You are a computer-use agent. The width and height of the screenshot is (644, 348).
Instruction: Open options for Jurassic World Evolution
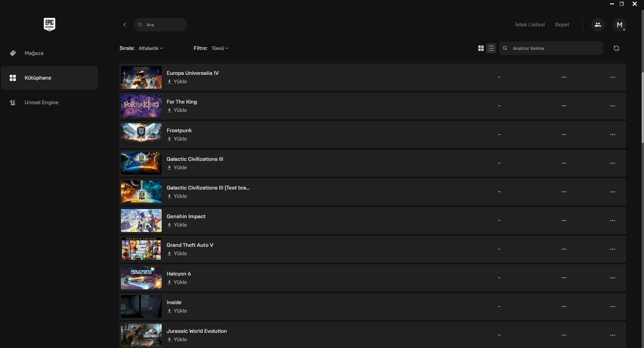(x=613, y=335)
